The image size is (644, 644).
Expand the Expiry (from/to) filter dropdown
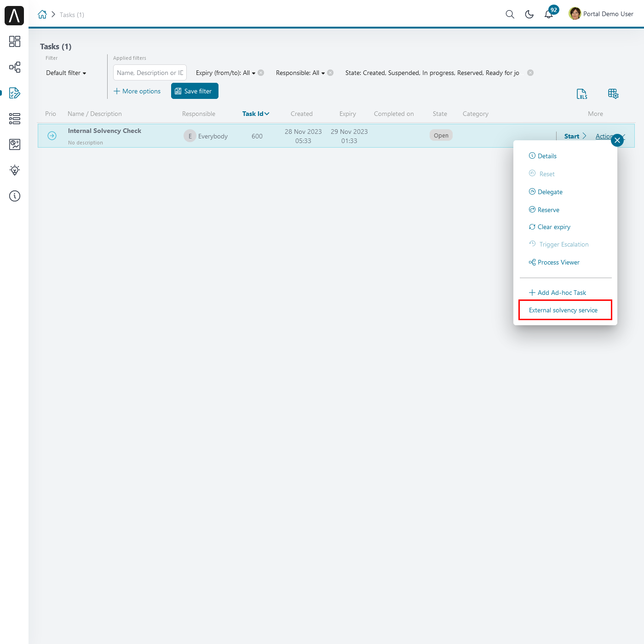(x=225, y=73)
